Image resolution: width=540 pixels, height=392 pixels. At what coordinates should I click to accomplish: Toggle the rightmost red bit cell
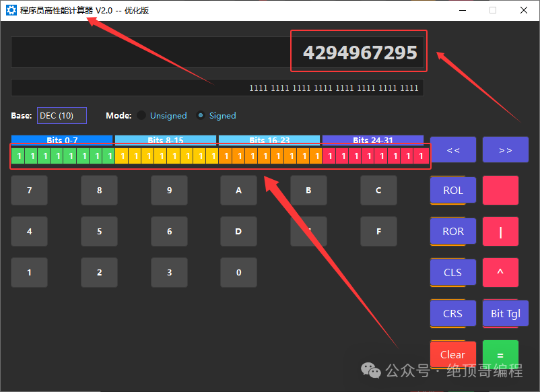click(421, 156)
